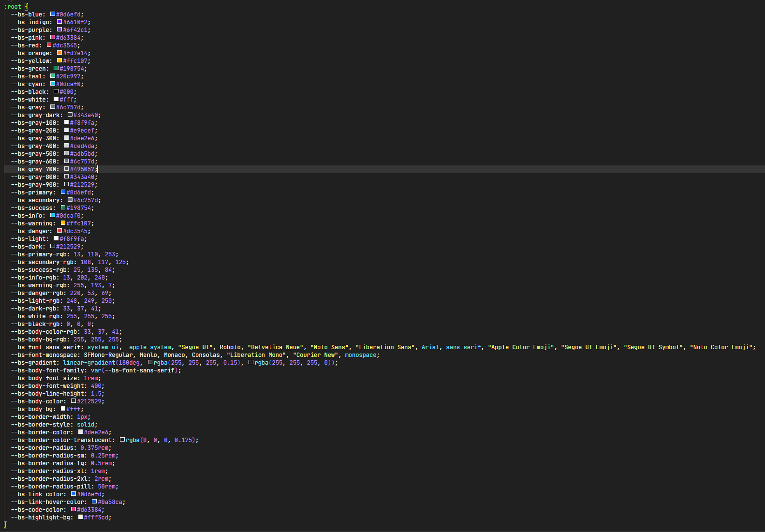
Task: Click the Arial font value
Action: [x=430, y=347]
